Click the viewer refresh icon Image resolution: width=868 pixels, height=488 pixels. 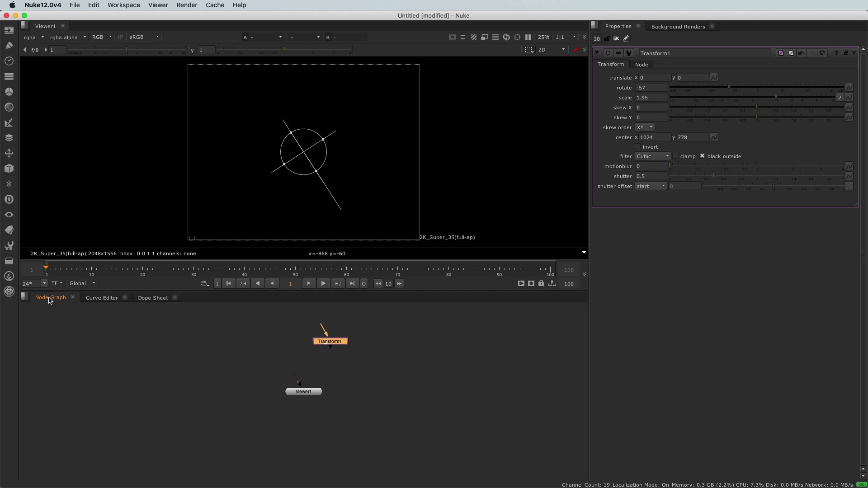tap(506, 38)
